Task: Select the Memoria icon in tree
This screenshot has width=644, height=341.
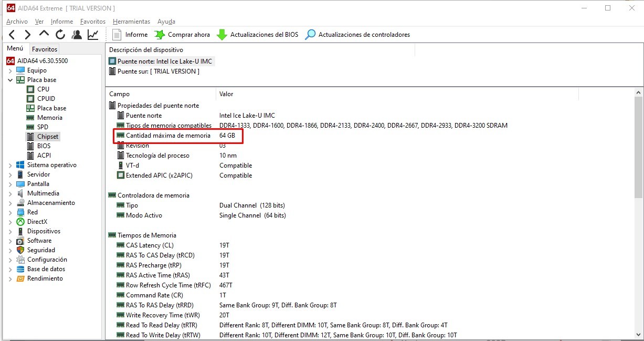Action: [x=30, y=118]
